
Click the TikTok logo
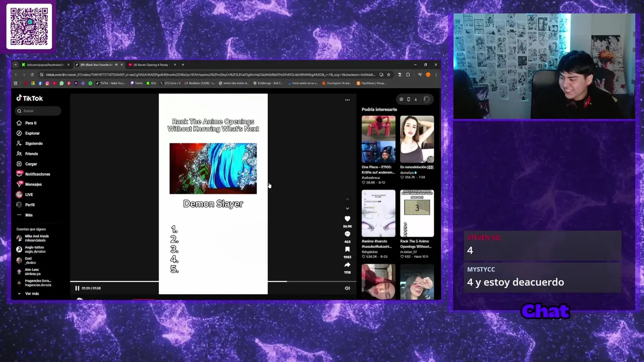pyautogui.click(x=30, y=99)
